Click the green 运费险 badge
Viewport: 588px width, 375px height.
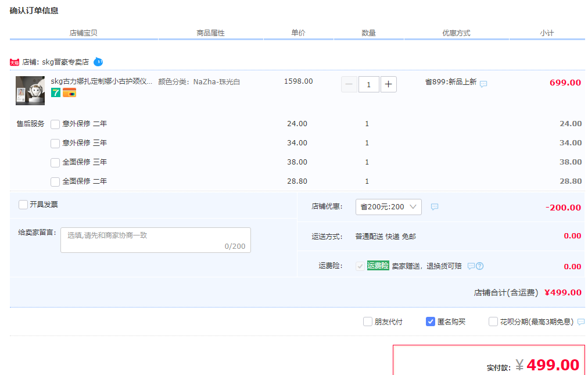click(378, 265)
